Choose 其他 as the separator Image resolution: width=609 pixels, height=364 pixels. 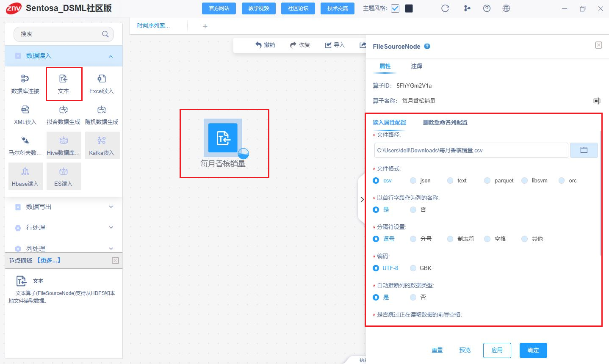[x=525, y=239]
